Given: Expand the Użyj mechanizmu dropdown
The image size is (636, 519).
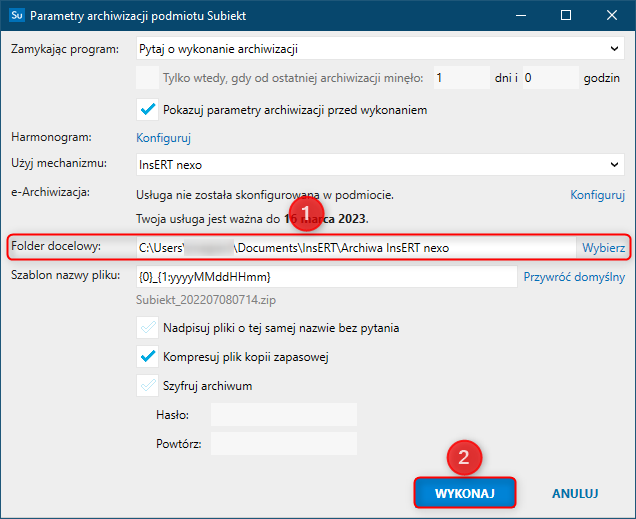Looking at the screenshot, I should click(x=380, y=165).
